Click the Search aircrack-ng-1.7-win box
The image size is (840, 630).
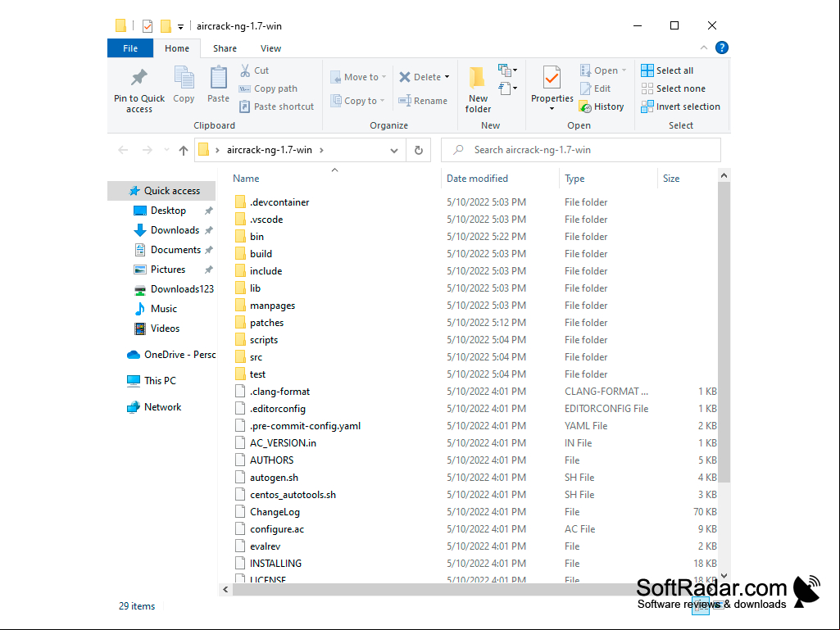click(x=581, y=151)
